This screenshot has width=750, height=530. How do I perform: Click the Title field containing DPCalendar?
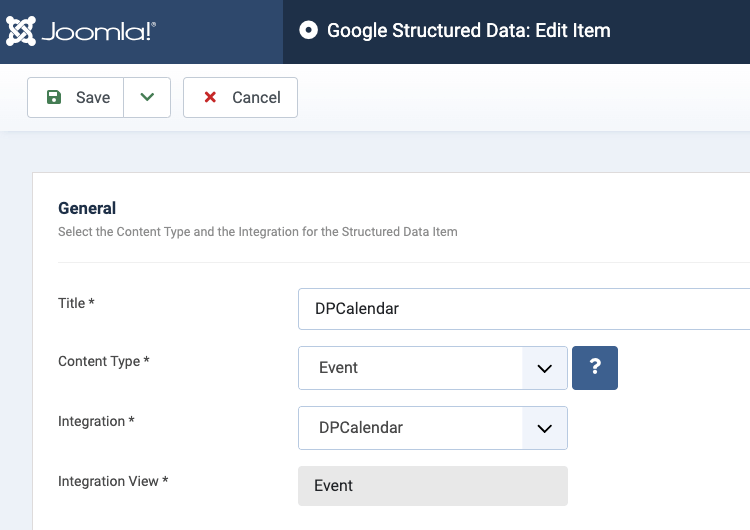coord(524,309)
